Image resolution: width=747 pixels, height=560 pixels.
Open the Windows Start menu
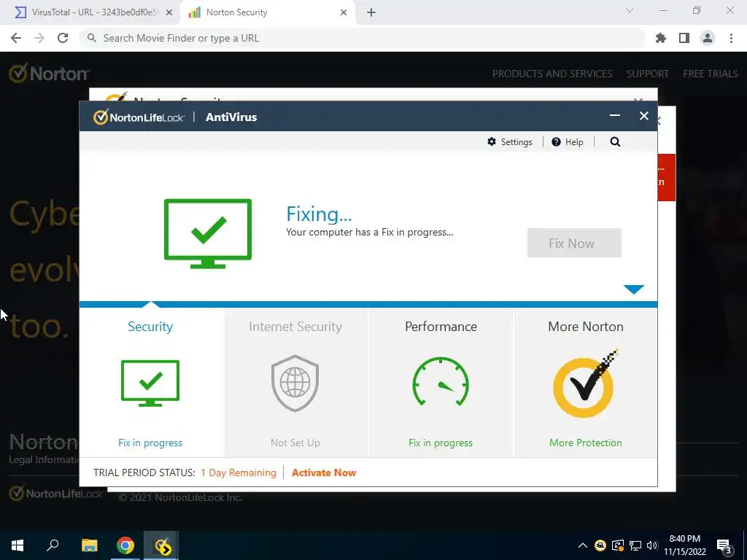click(18, 545)
